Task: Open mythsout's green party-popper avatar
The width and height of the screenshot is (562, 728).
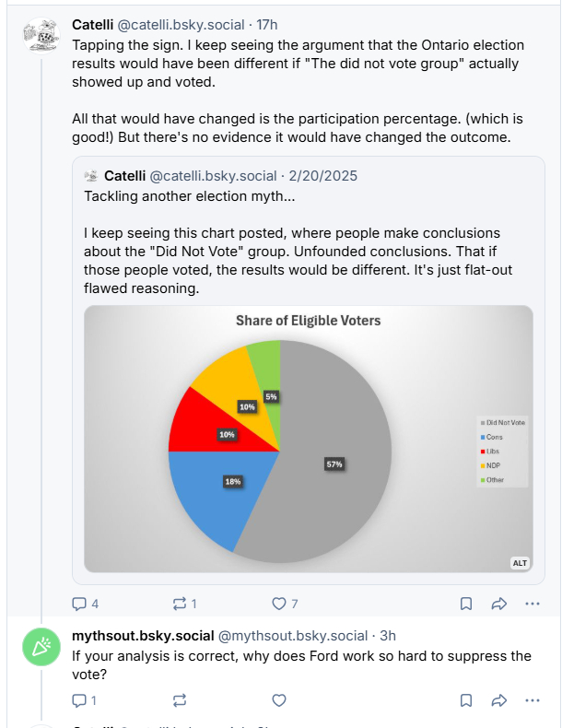Action: (x=41, y=650)
